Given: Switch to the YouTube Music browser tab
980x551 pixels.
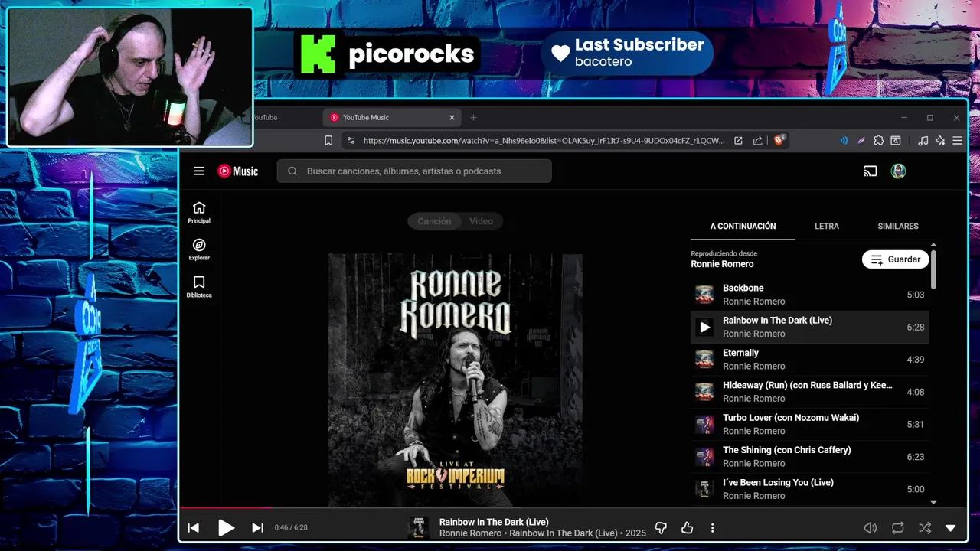Looking at the screenshot, I should (x=394, y=117).
